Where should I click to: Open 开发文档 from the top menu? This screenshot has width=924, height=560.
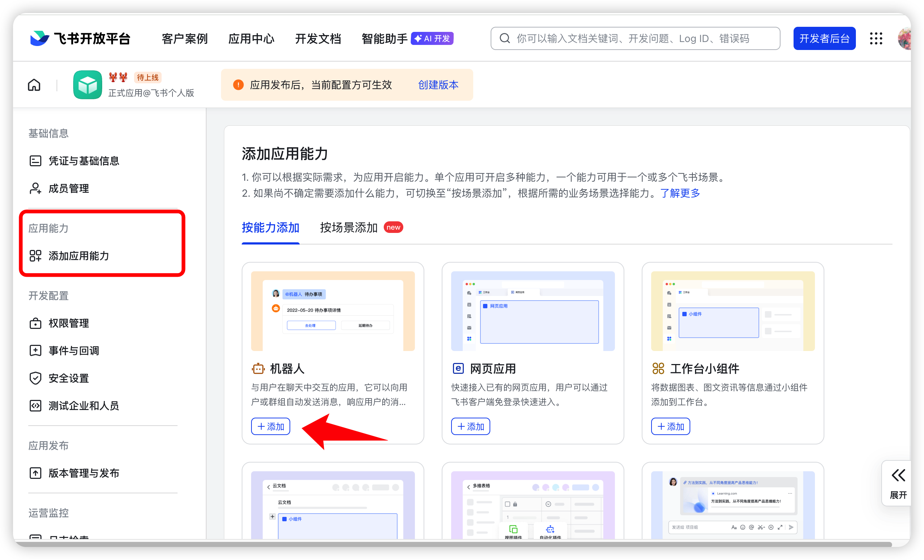coord(318,38)
